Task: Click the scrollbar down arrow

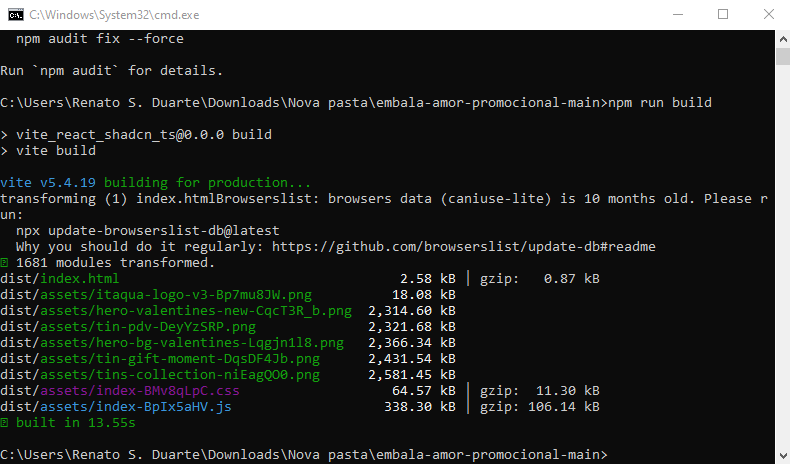Action: (781, 455)
